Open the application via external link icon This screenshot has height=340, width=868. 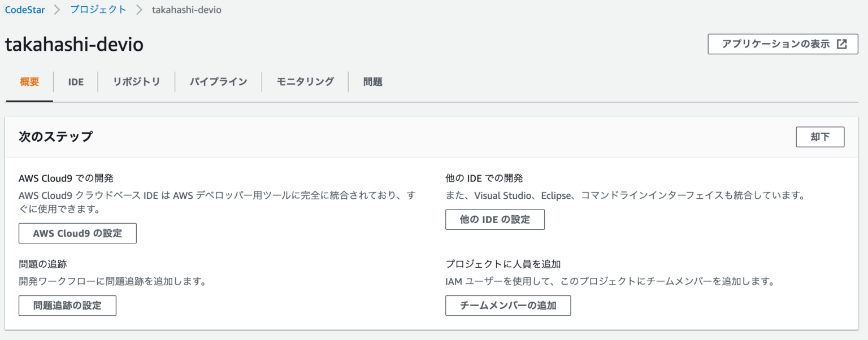pos(846,43)
